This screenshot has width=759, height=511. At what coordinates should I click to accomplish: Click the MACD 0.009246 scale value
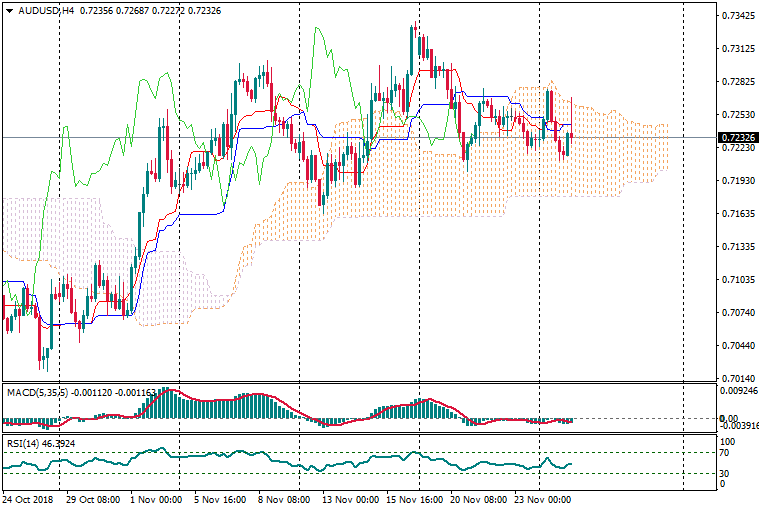(738, 392)
